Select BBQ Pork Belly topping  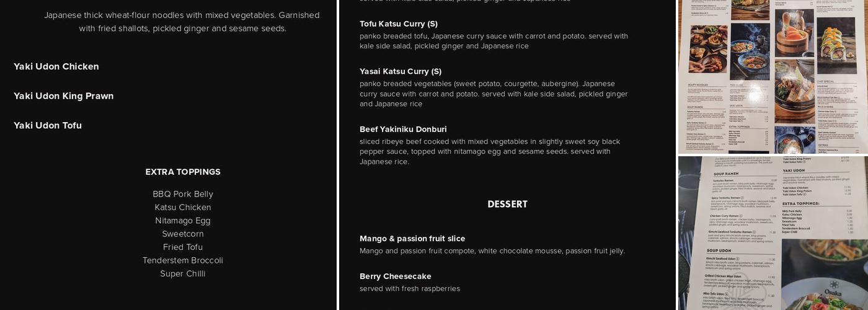tap(183, 194)
